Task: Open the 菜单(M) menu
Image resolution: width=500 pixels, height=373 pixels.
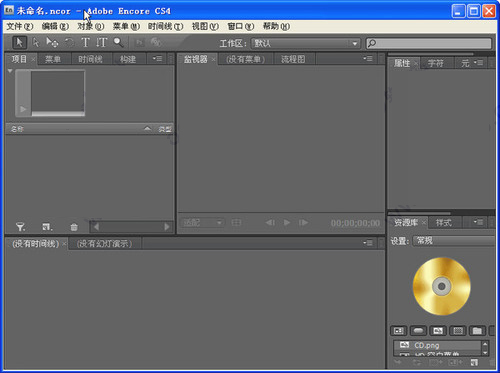Action: click(x=126, y=26)
